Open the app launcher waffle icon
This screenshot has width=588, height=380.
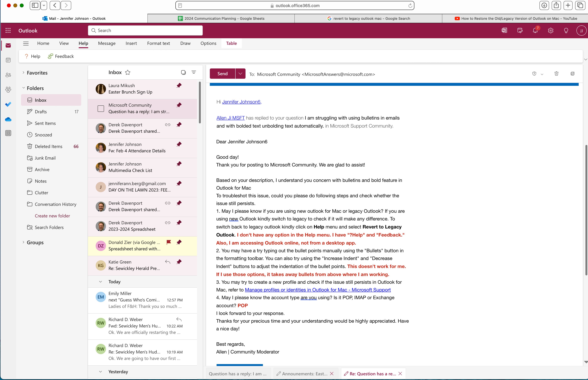[8, 30]
